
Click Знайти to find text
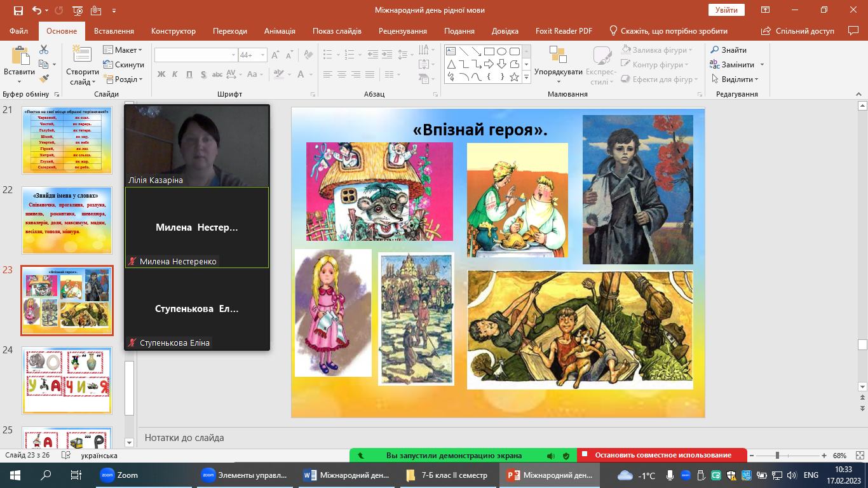[x=728, y=50]
